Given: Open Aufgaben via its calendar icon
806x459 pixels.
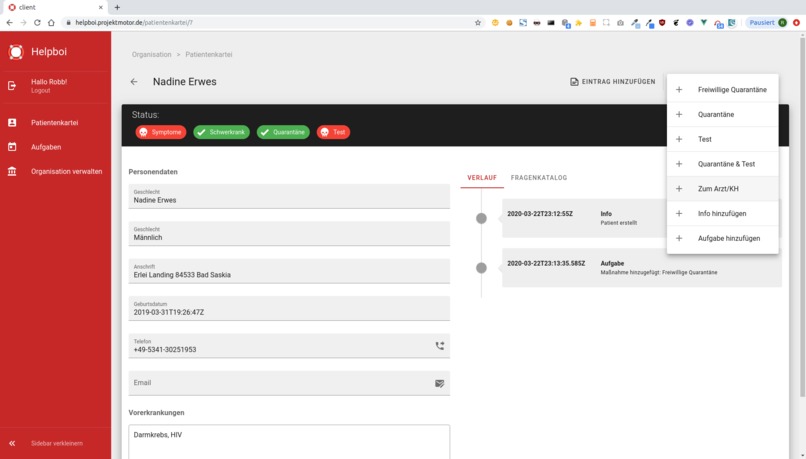Looking at the screenshot, I should (12, 147).
